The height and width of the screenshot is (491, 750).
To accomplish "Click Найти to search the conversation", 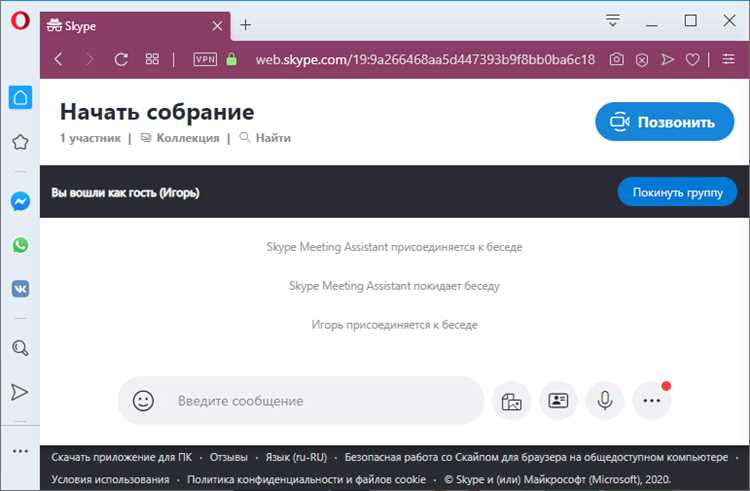I will pos(265,138).
